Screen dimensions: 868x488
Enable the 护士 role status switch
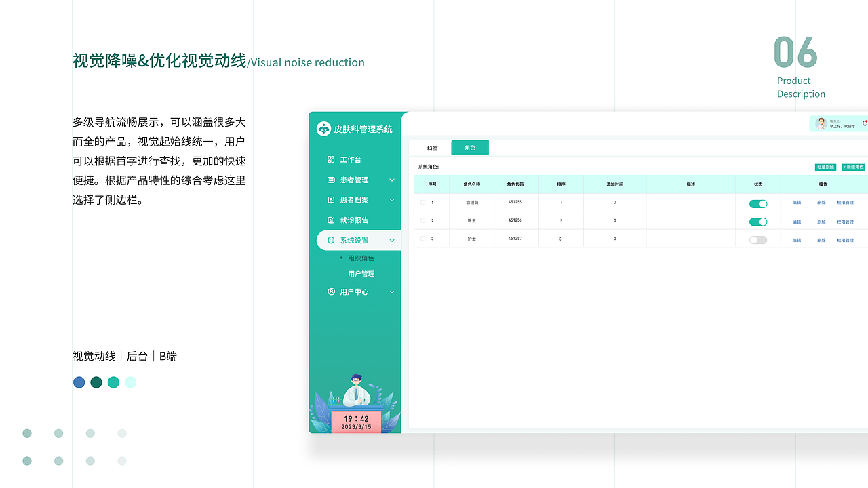pyautogui.click(x=757, y=239)
